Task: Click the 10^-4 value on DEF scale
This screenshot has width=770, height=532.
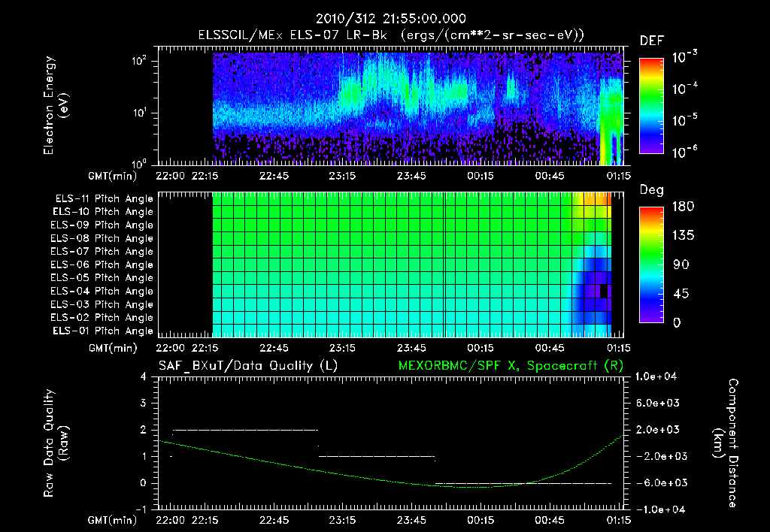Action: coord(684,89)
